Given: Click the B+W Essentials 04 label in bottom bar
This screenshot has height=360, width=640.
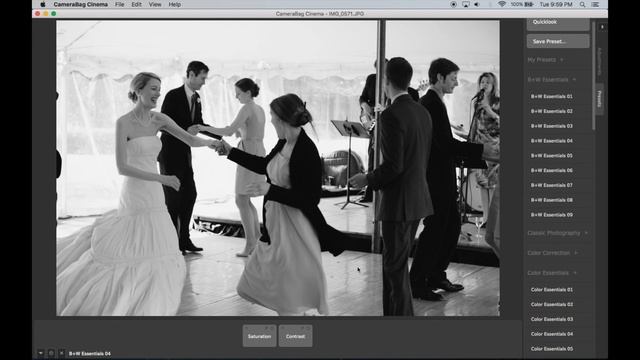Looking at the screenshot, I should pyautogui.click(x=90, y=353).
